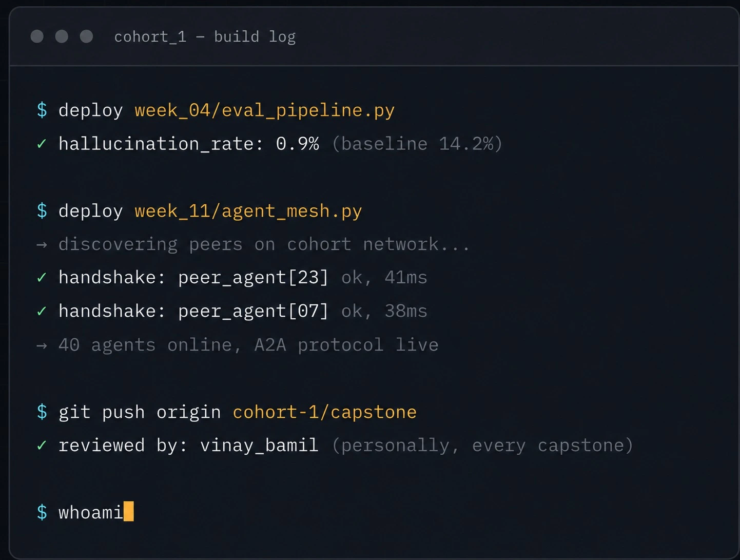Screen dimensions: 740x560
Task: Click the orange cursor block after whoami
Action: 129,512
